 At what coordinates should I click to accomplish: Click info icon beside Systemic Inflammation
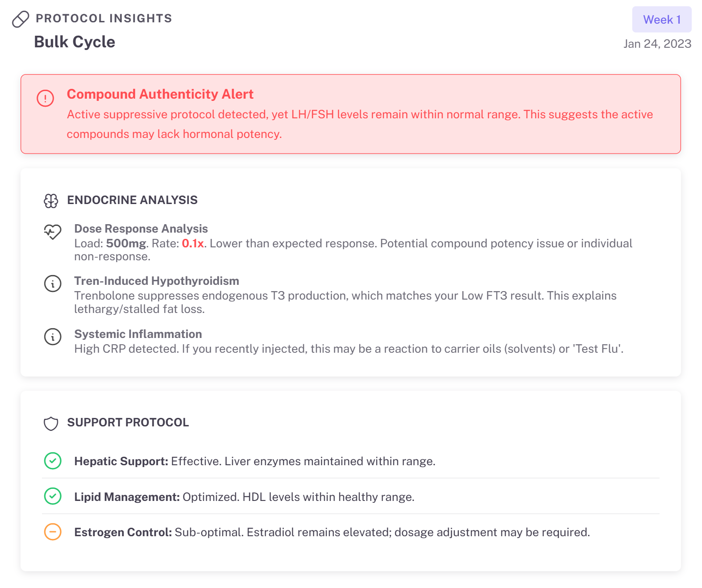(53, 337)
